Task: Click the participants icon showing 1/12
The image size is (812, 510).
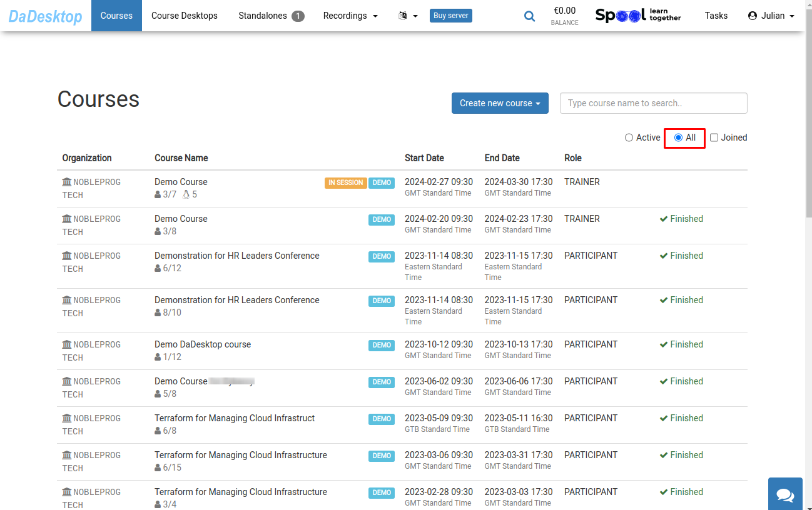Action: point(158,357)
